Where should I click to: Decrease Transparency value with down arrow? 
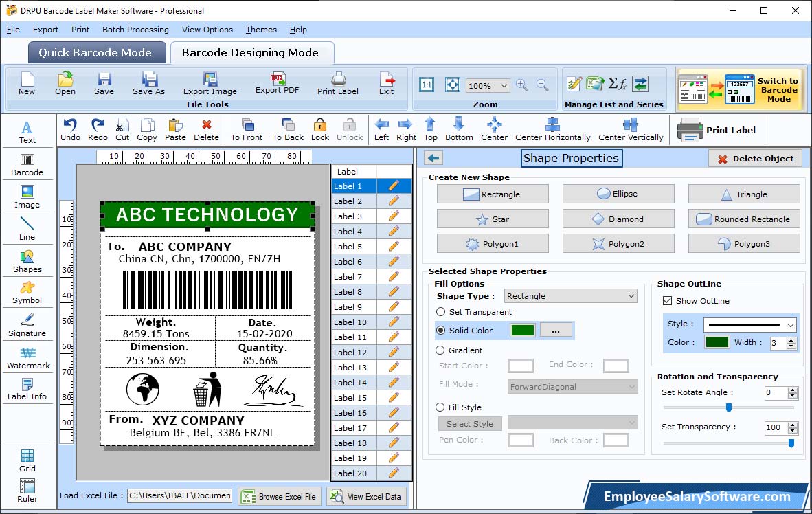click(792, 430)
